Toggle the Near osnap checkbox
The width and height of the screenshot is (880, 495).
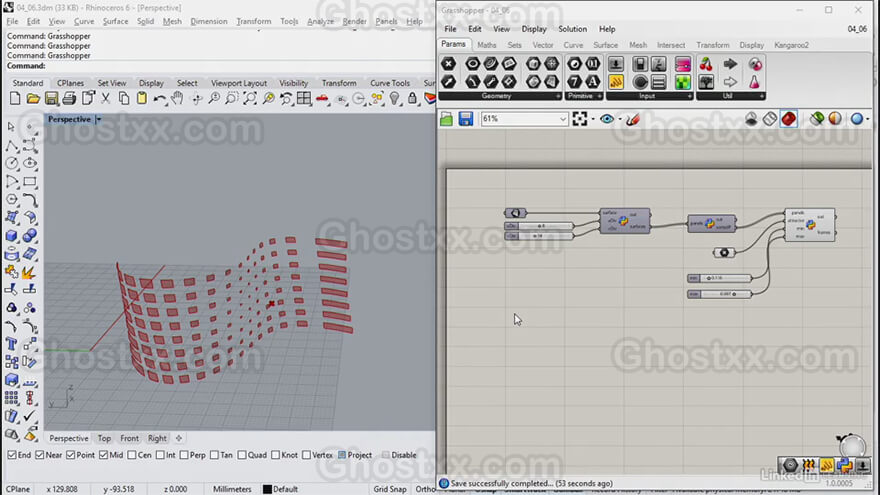40,455
